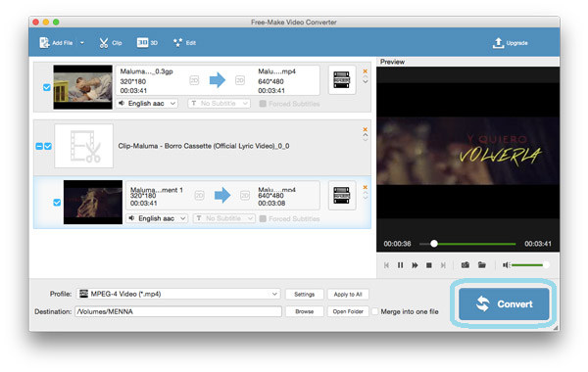588x372 pixels.
Task: Click the Open Folder button
Action: 348,311
